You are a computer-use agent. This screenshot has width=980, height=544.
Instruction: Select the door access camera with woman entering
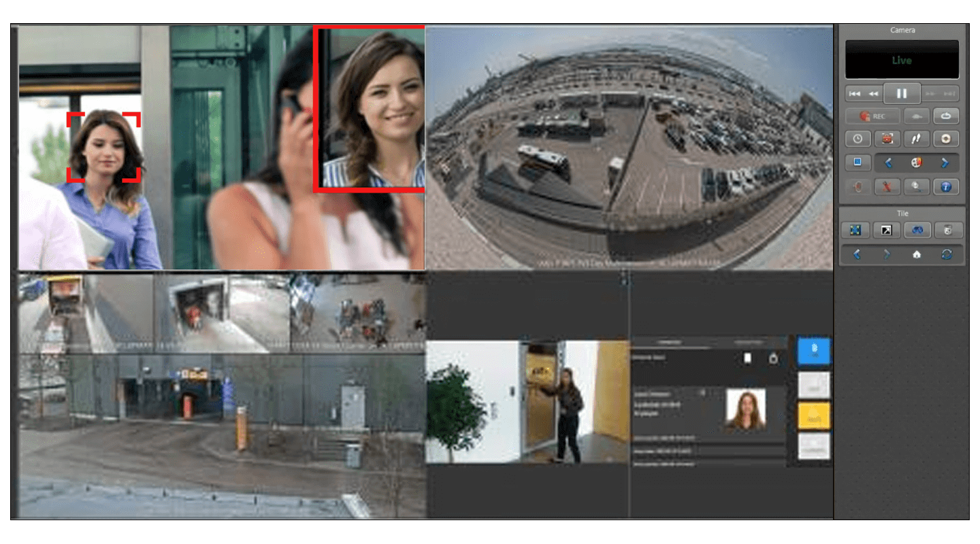527,402
